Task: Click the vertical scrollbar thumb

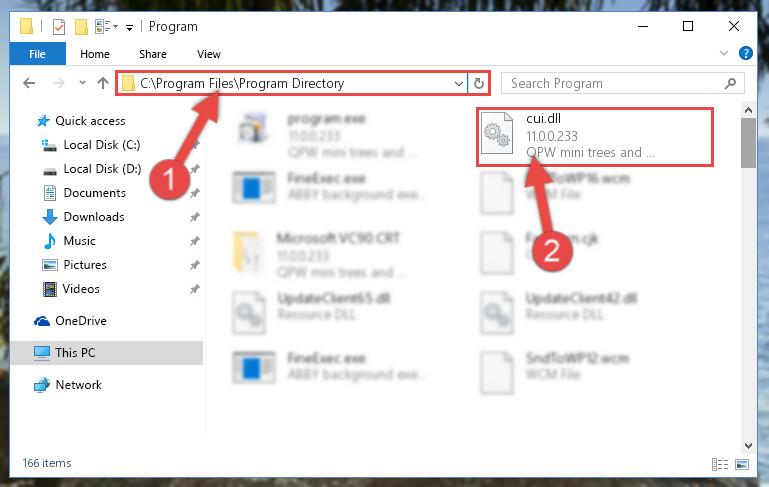Action: [x=748, y=143]
